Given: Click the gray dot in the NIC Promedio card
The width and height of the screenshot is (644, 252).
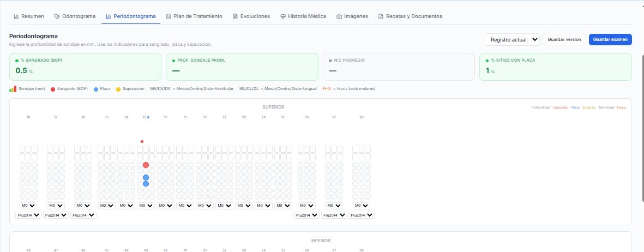Looking at the screenshot, I should [330, 61].
